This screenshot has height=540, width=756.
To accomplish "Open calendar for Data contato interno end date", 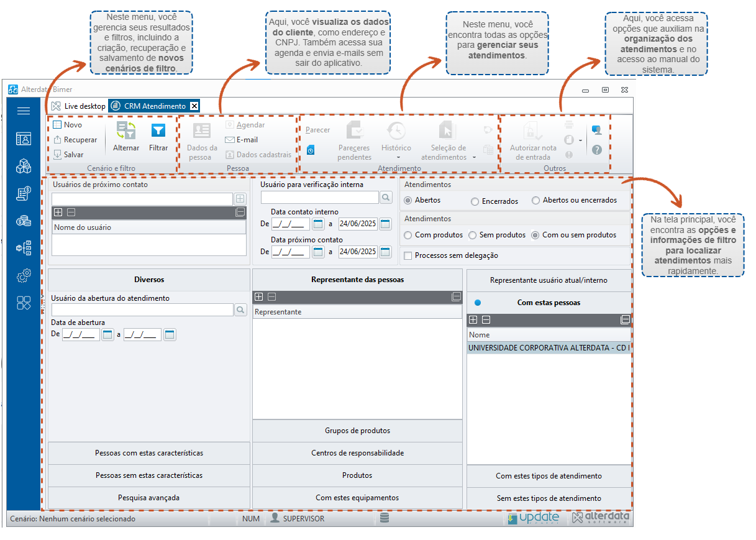I will click(386, 224).
